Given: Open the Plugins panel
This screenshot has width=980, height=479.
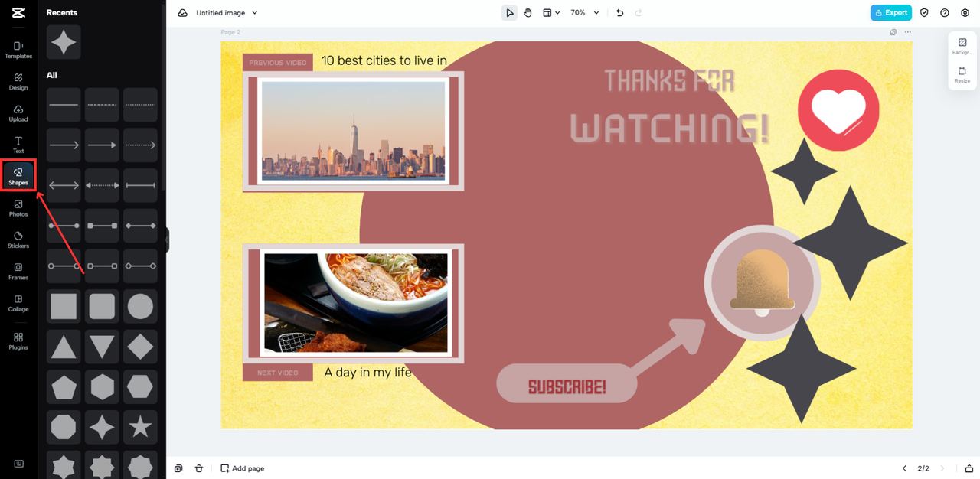Looking at the screenshot, I should (x=18, y=341).
